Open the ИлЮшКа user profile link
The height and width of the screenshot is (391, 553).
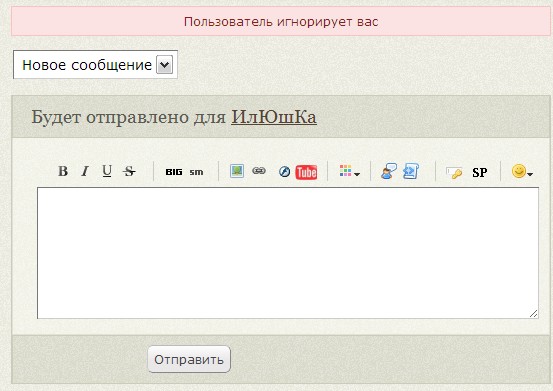pos(274,117)
